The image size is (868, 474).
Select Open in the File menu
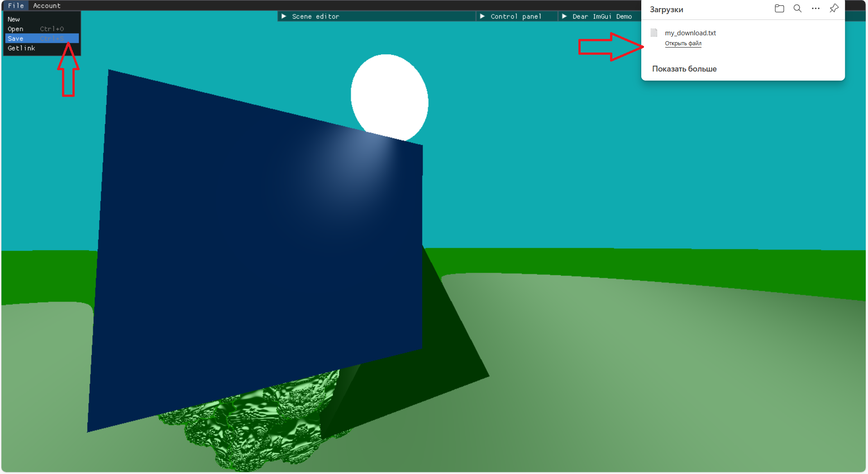click(x=16, y=29)
